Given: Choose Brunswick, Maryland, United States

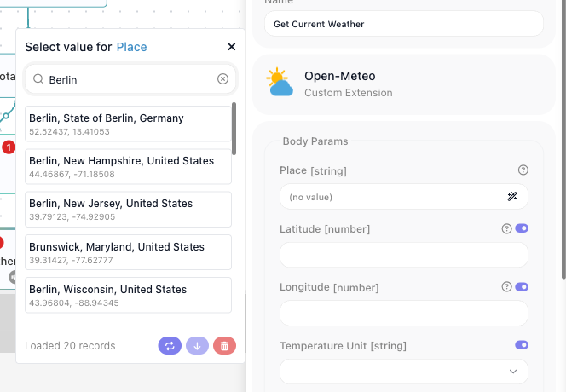Looking at the screenshot, I should [x=128, y=252].
